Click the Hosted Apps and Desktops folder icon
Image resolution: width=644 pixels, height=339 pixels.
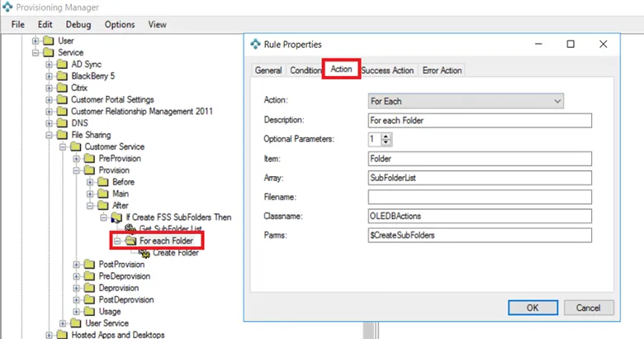[x=64, y=335]
